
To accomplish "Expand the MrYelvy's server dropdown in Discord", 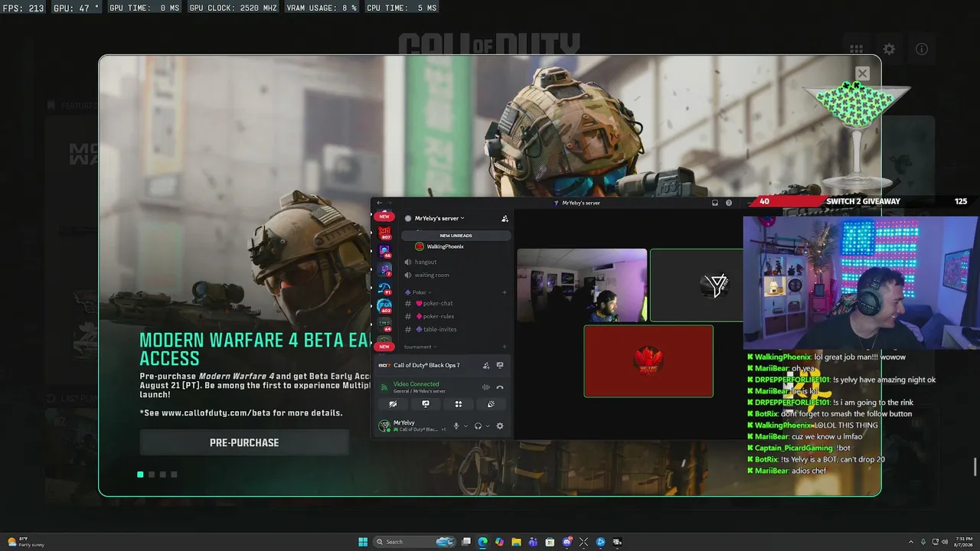I will 439,218.
